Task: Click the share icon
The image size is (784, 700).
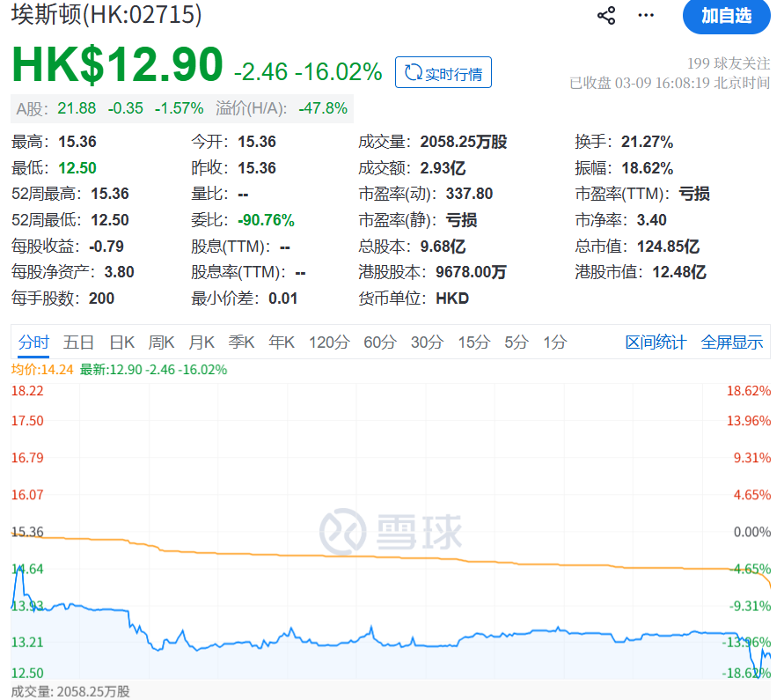Action: tap(606, 16)
